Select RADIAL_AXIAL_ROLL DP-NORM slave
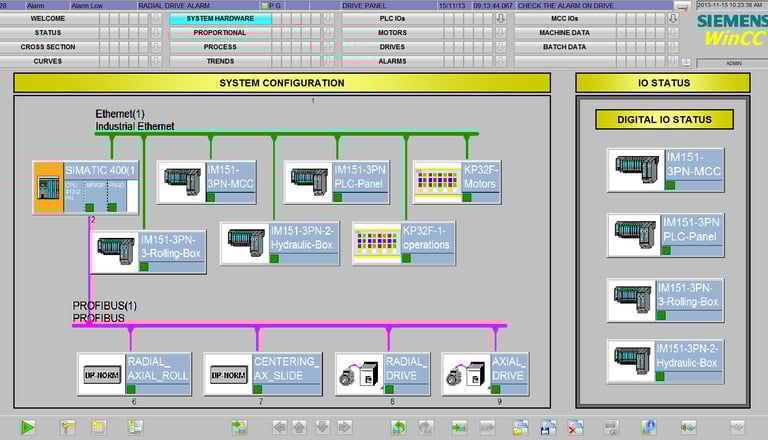Screen dimensions: 768x440 point(134,374)
